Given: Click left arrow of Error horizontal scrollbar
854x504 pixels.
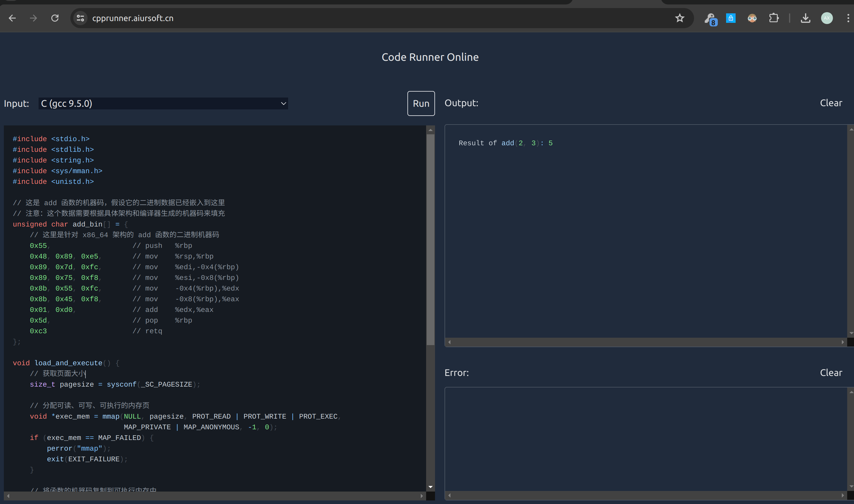Looking at the screenshot, I should [x=449, y=495].
